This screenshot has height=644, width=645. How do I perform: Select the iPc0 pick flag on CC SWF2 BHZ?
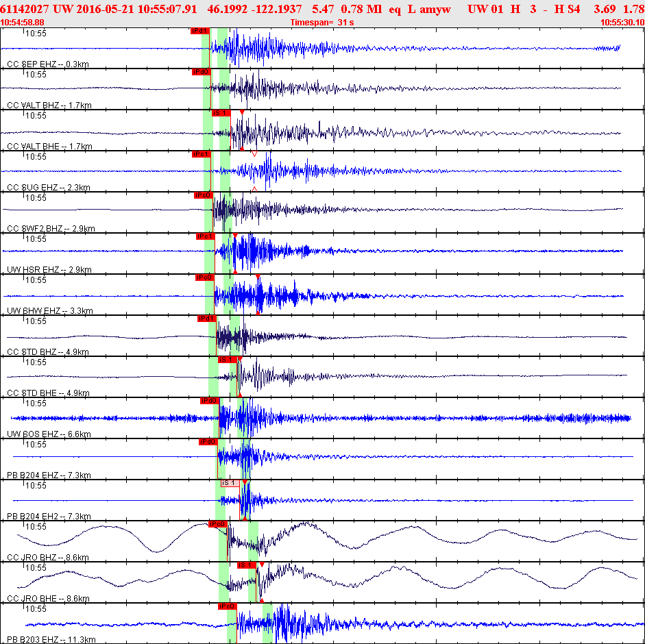coord(203,195)
